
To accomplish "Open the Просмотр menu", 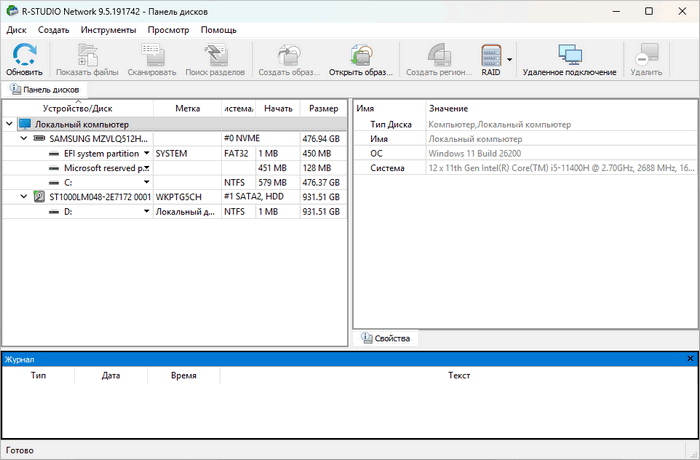I will click(x=168, y=30).
